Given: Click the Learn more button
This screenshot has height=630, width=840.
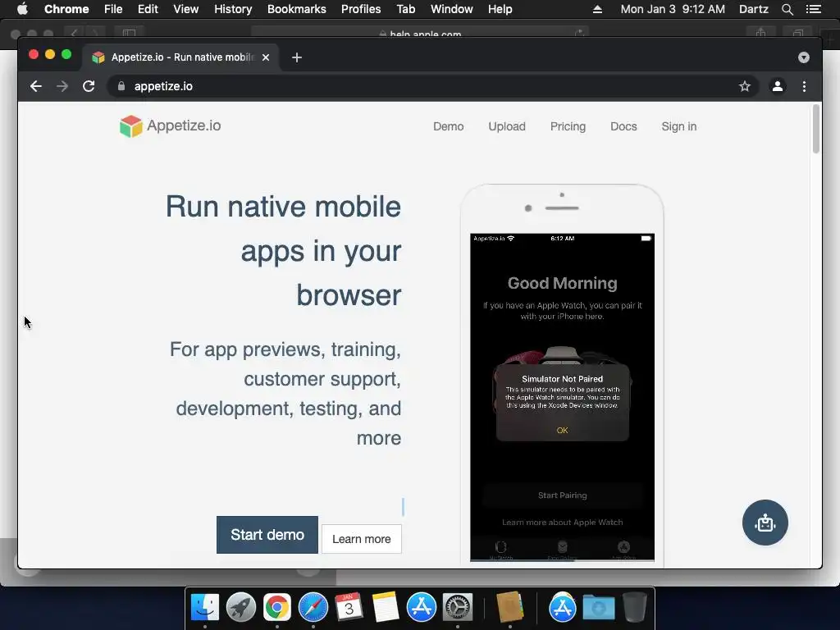Looking at the screenshot, I should 362,539.
